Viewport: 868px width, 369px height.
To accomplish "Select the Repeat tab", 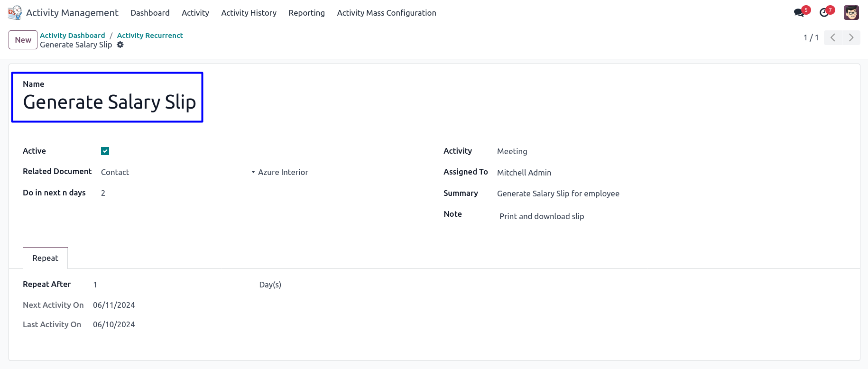I will (45, 258).
